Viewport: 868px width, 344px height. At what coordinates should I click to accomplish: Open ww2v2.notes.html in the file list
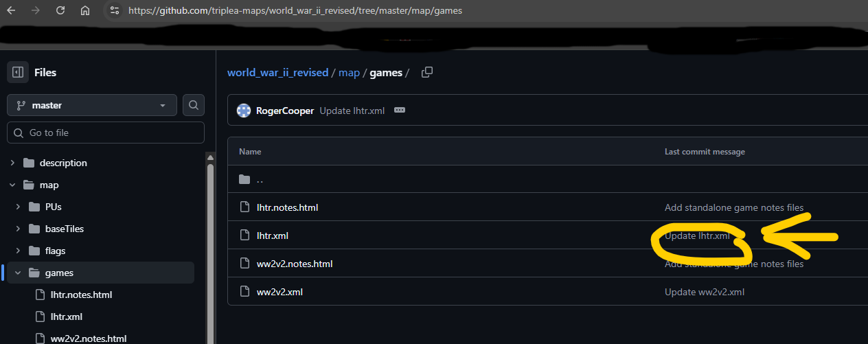(x=295, y=264)
